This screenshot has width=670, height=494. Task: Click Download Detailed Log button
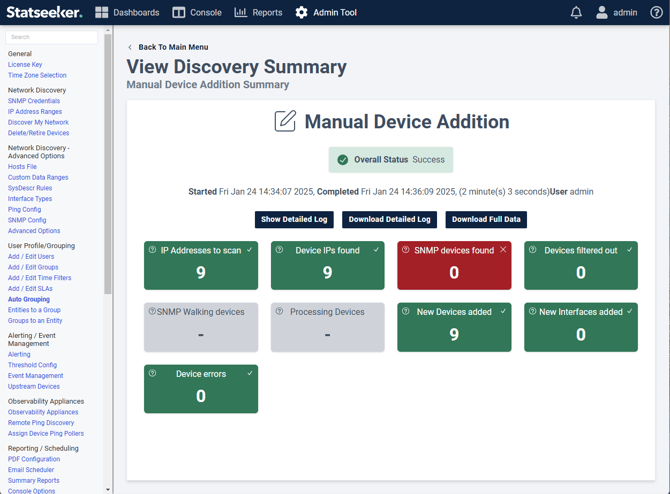[389, 219]
